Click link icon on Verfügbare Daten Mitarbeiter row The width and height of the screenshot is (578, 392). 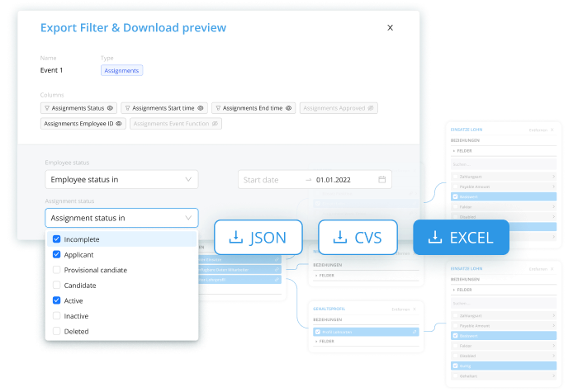[277, 270]
